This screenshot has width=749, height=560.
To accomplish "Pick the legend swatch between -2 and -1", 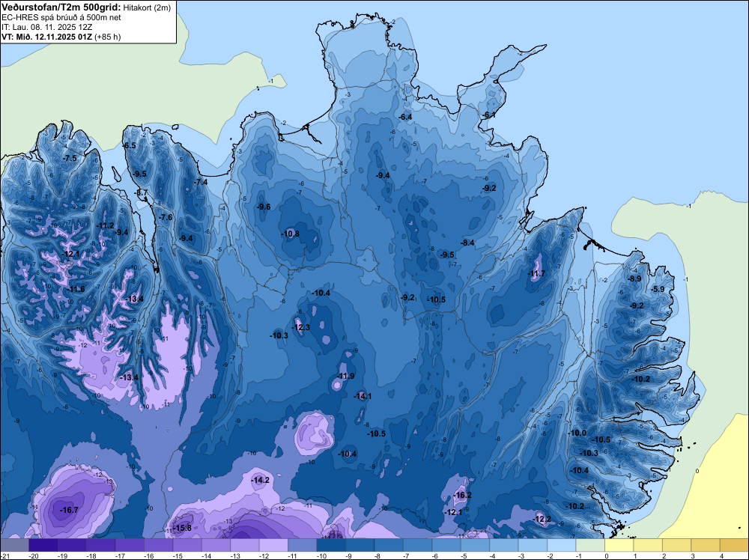I will pos(561,545).
